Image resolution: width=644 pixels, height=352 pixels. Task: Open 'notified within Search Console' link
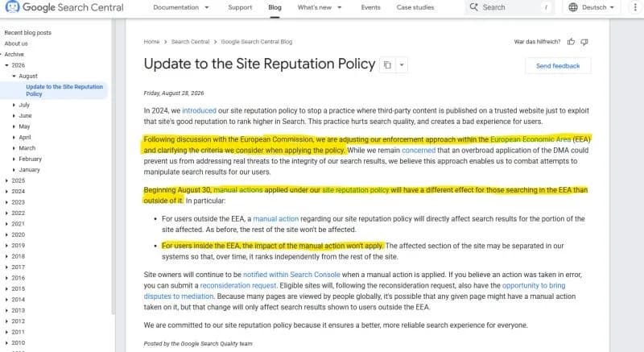(291, 275)
